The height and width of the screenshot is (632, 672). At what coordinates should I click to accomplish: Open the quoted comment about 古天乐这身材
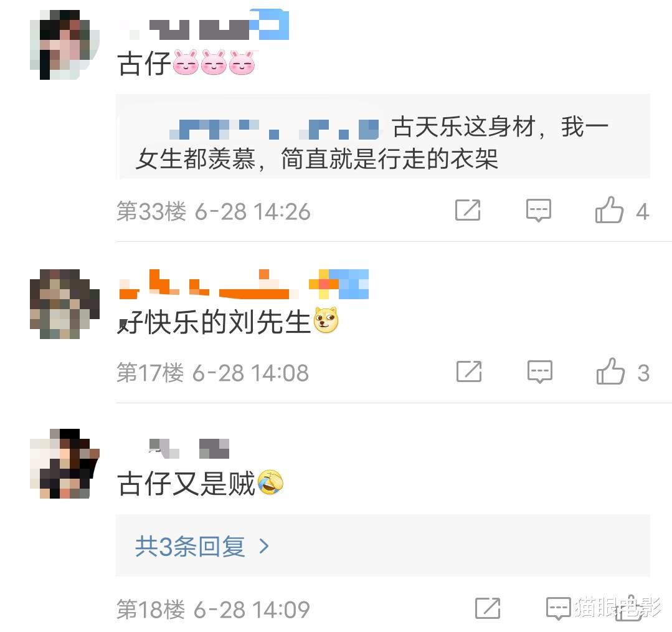click(x=383, y=136)
